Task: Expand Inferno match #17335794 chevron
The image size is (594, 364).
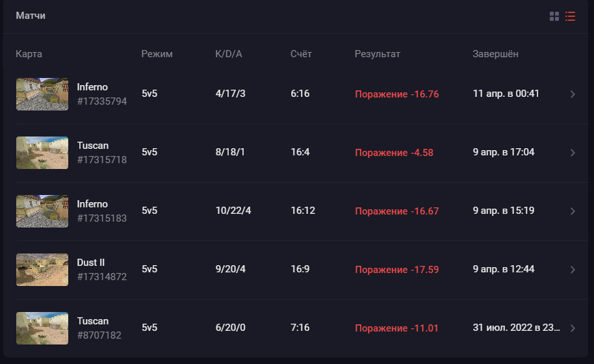Action: [x=573, y=94]
